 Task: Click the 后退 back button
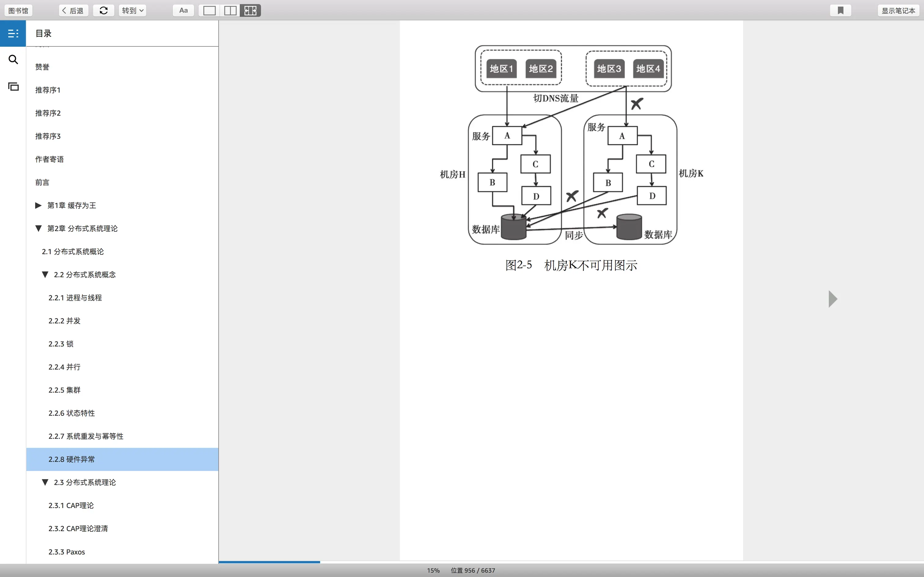(x=73, y=10)
